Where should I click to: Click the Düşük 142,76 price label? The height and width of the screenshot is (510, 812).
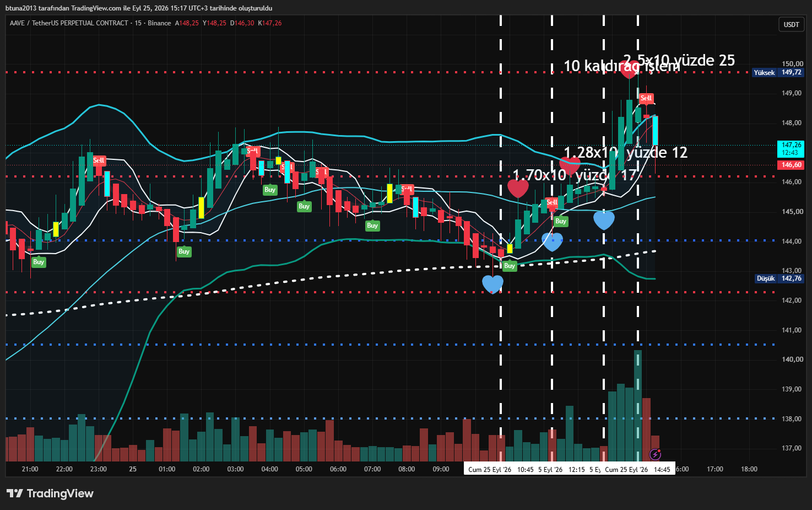pyautogui.click(x=779, y=278)
